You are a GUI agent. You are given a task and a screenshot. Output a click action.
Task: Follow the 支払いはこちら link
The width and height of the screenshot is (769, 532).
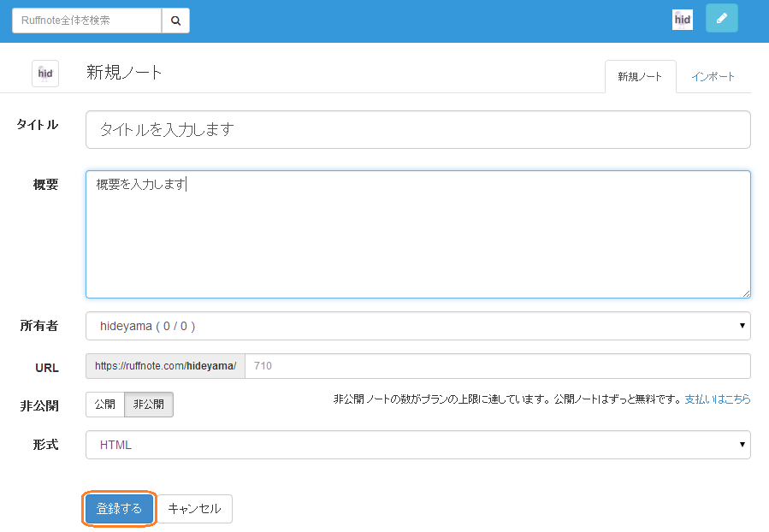(x=717, y=399)
